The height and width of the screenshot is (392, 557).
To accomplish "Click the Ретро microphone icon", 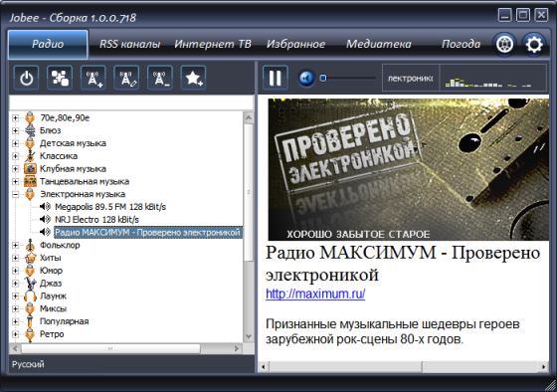I will pos(30,334).
